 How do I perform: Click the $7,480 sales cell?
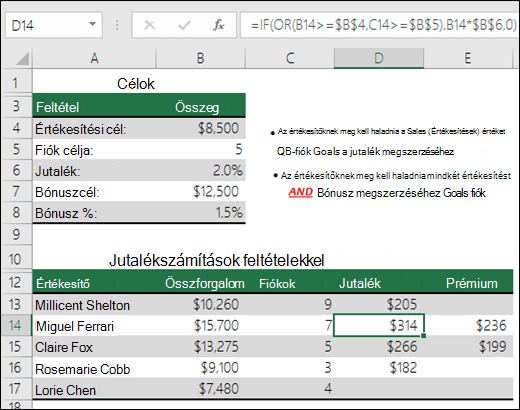point(201,389)
